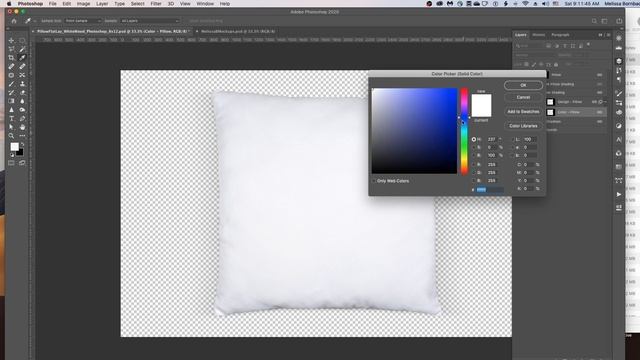This screenshot has width=640, height=360.
Task: Select the L lightness radio button
Action: (x=513, y=139)
